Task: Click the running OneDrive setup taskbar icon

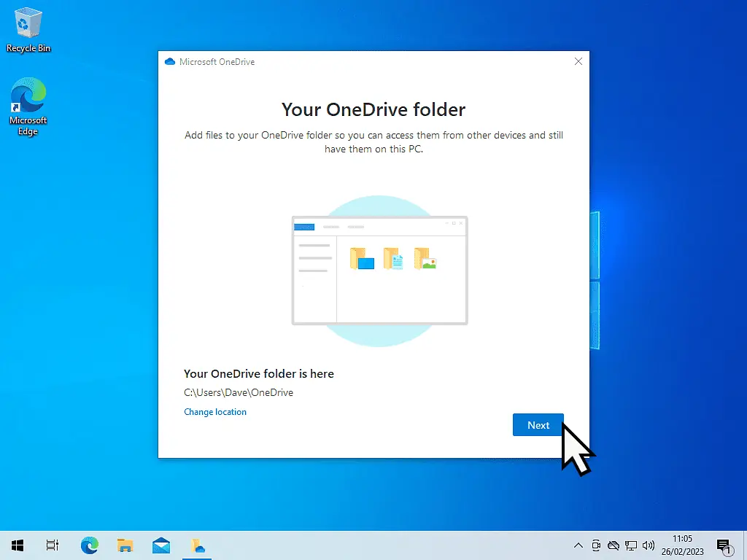Action: click(x=197, y=545)
